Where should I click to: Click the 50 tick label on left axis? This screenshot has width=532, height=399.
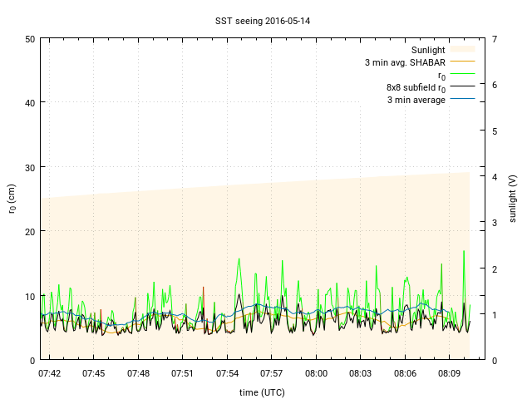[x=29, y=39]
